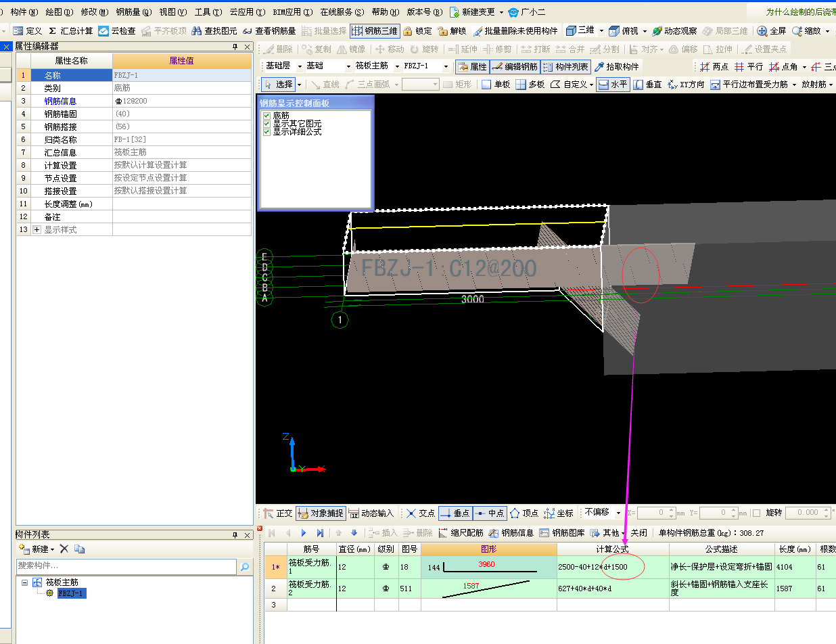Toggle 对象捕捉 object snap
The image size is (836, 644).
pos(321,513)
